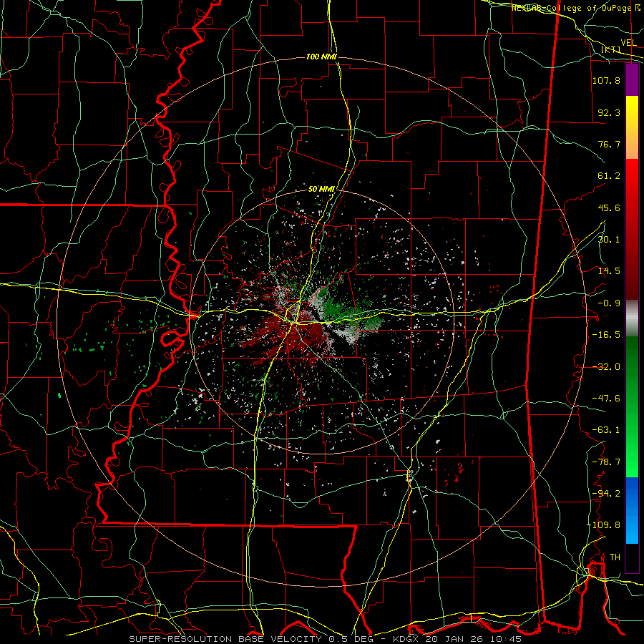The image size is (644, 644).
Task: Pick the blue segment of the velocity color bar
Action: pos(632,510)
